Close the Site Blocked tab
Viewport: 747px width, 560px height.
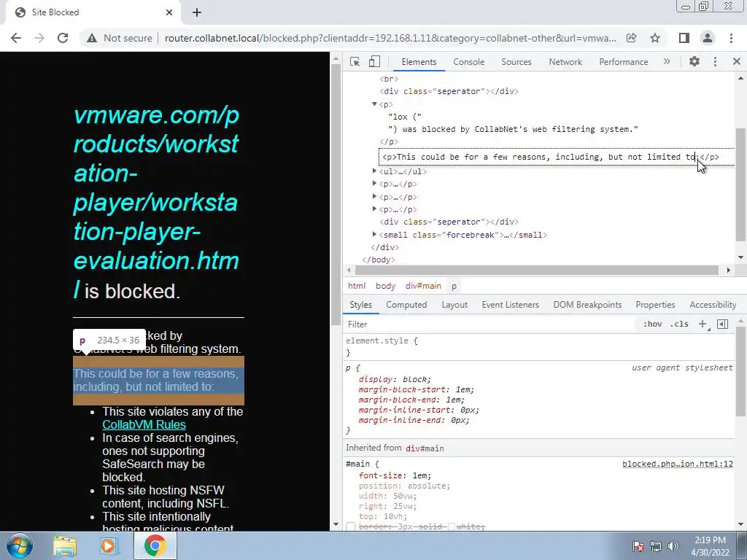[x=169, y=12]
